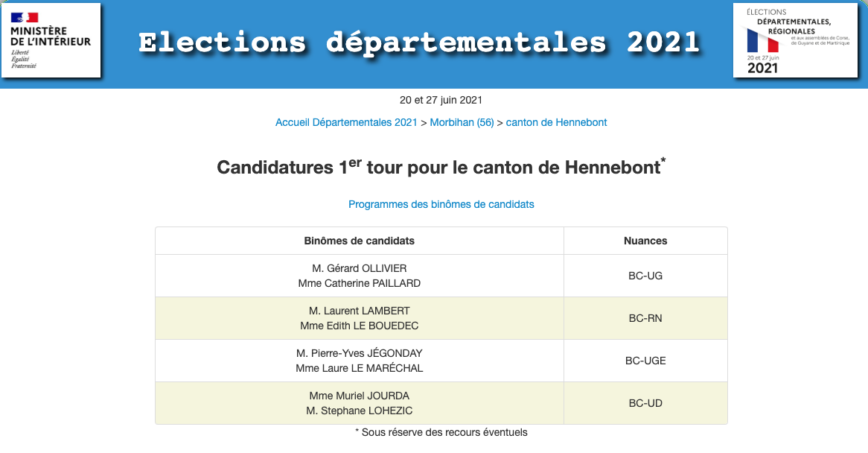
Task: Select Mme Laure LE MARÉCHAL name
Action: coord(360,368)
